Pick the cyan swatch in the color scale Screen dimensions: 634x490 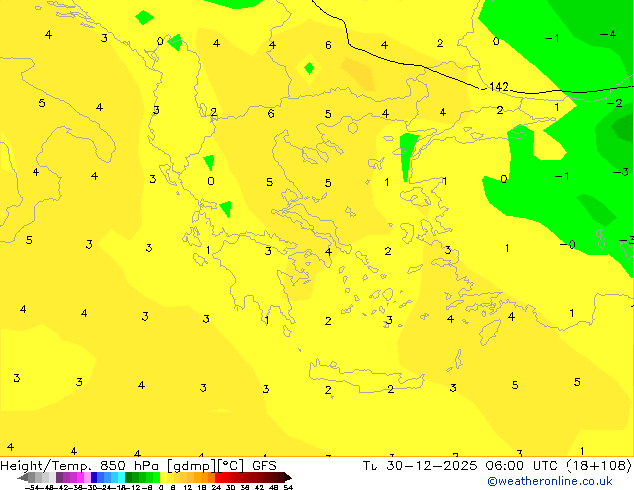(x=121, y=477)
